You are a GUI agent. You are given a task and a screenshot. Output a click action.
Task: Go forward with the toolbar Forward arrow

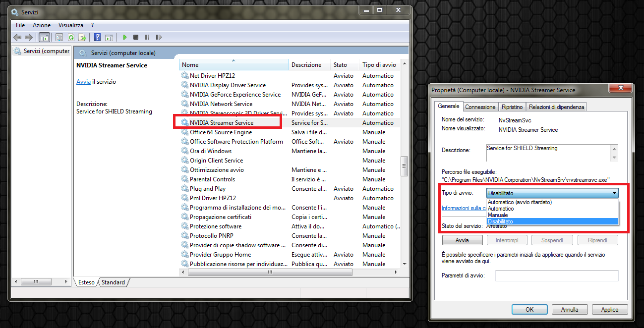pyautogui.click(x=28, y=37)
